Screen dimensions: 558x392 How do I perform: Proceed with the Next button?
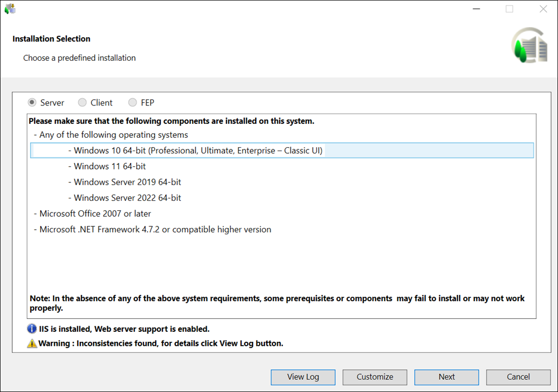[x=446, y=377]
